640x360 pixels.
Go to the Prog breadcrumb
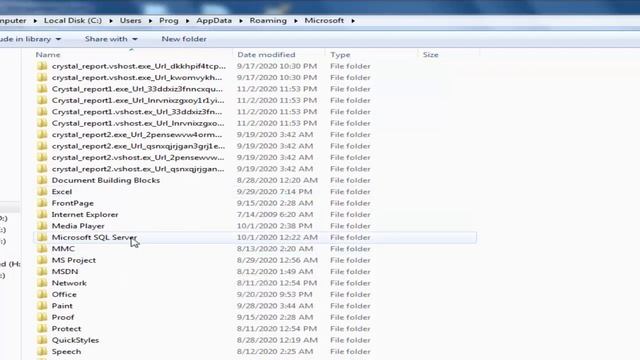[x=169, y=20]
